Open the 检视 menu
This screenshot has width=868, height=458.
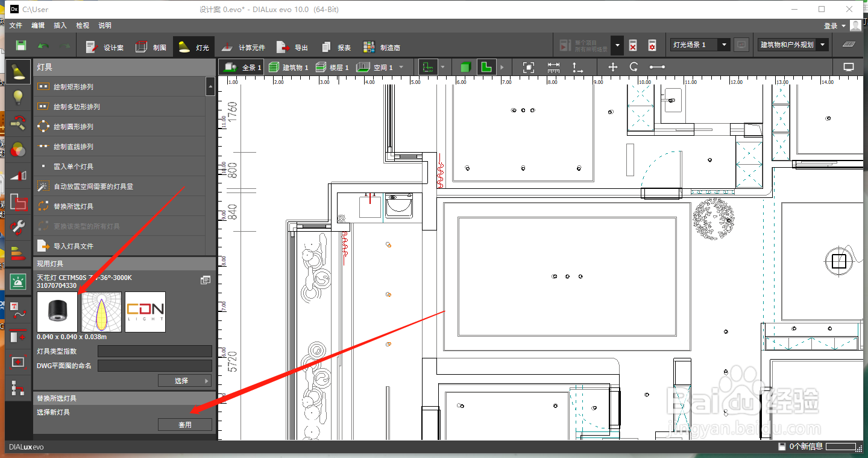pos(83,25)
